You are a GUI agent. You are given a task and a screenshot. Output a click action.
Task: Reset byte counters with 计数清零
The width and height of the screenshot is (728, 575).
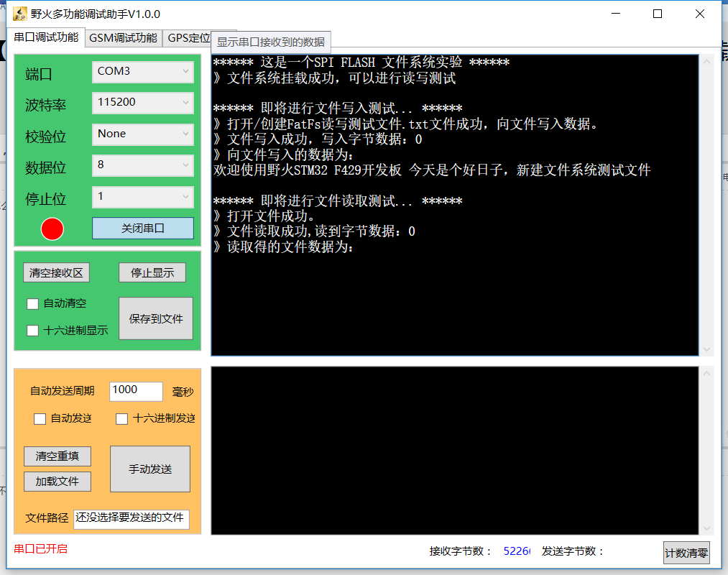click(687, 552)
